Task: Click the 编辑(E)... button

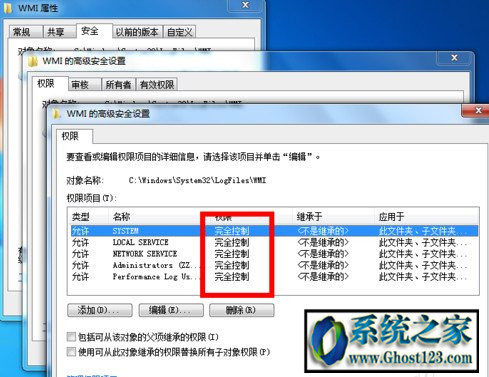Action: click(171, 310)
